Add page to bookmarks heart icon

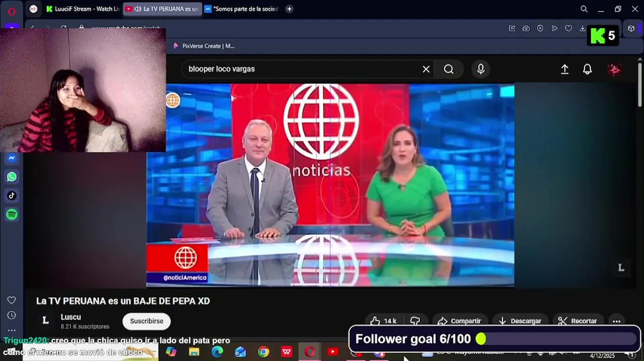coord(568,29)
